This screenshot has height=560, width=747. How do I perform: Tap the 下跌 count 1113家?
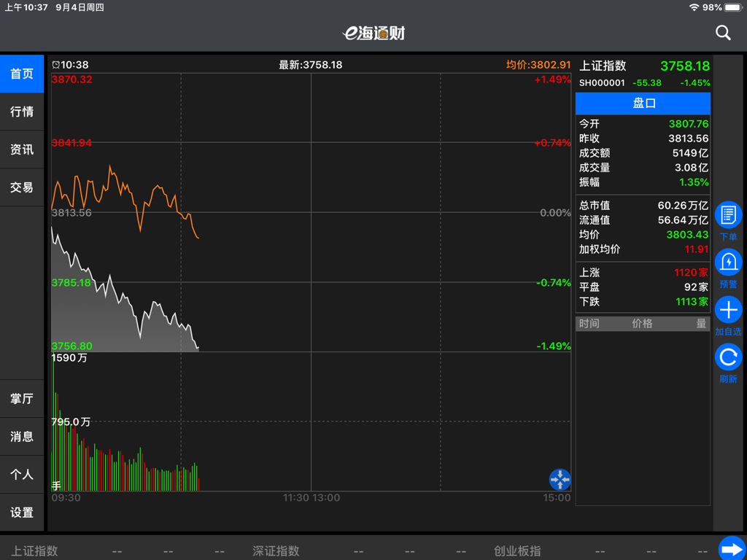pos(692,301)
